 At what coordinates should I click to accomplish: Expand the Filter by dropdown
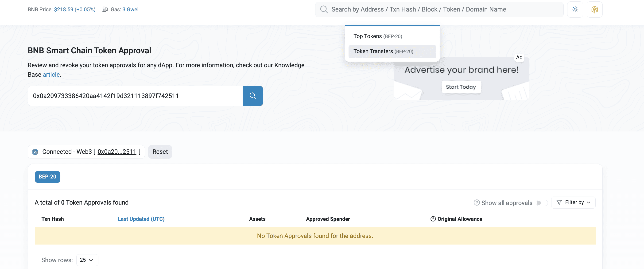[x=573, y=202]
